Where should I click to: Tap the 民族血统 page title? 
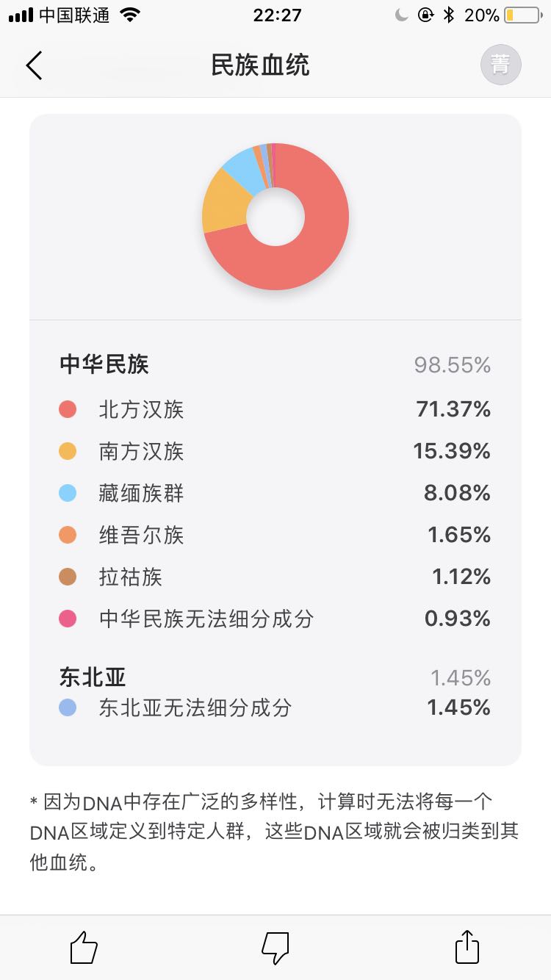(261, 65)
